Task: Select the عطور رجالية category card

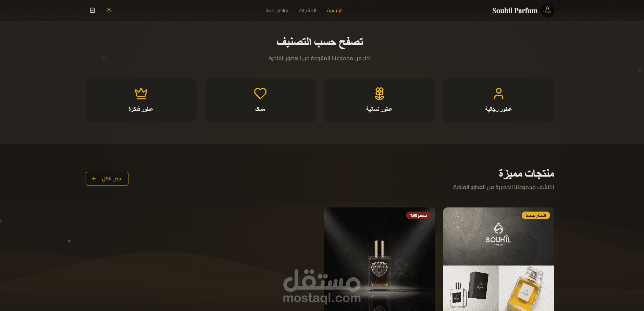Action: click(499, 100)
